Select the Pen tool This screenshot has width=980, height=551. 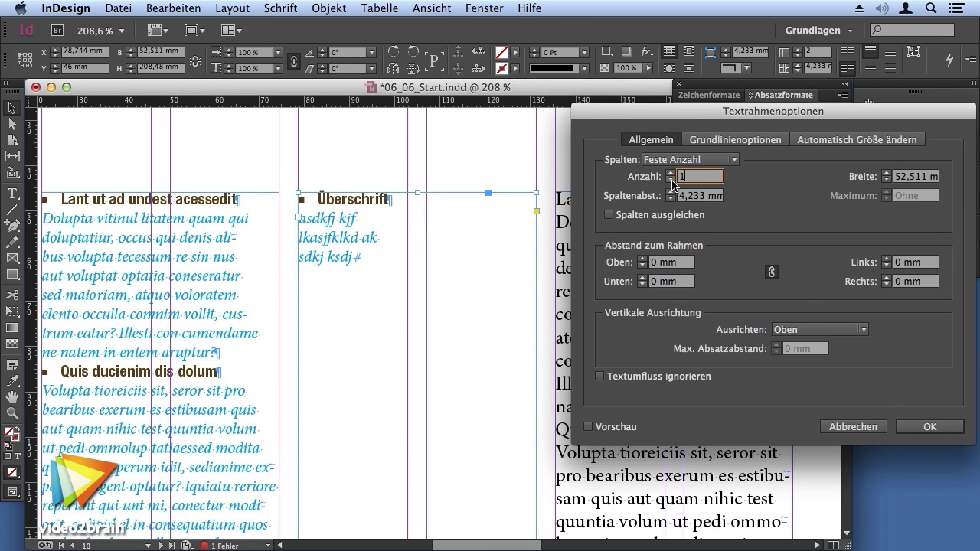click(x=12, y=226)
